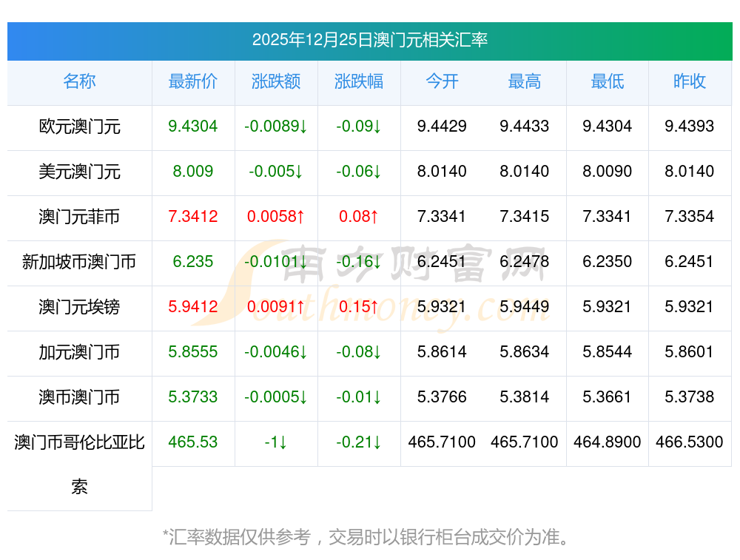Viewport: 740px width, 560px height.
Task: Open the 美元澳门元 currency pair
Action: point(79,172)
